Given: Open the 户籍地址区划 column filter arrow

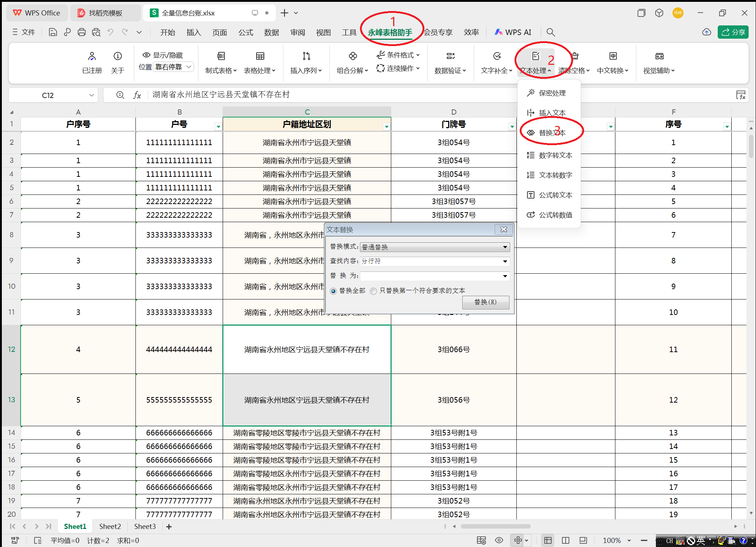Looking at the screenshot, I should (386, 127).
